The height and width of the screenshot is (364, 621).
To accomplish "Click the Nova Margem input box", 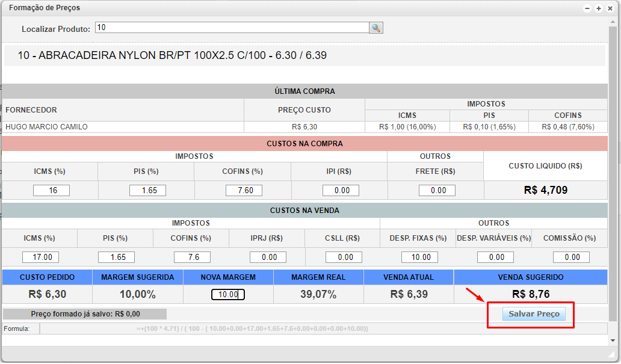I will pyautogui.click(x=227, y=294).
